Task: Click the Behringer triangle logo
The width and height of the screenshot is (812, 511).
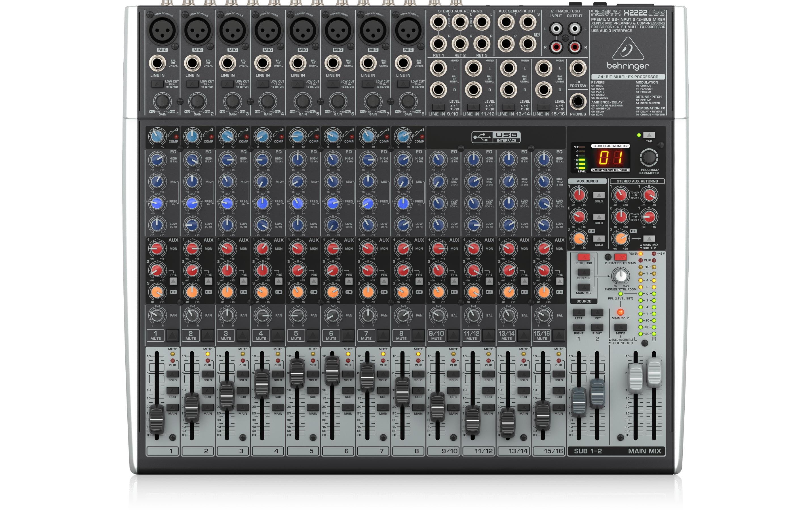Action: click(628, 48)
